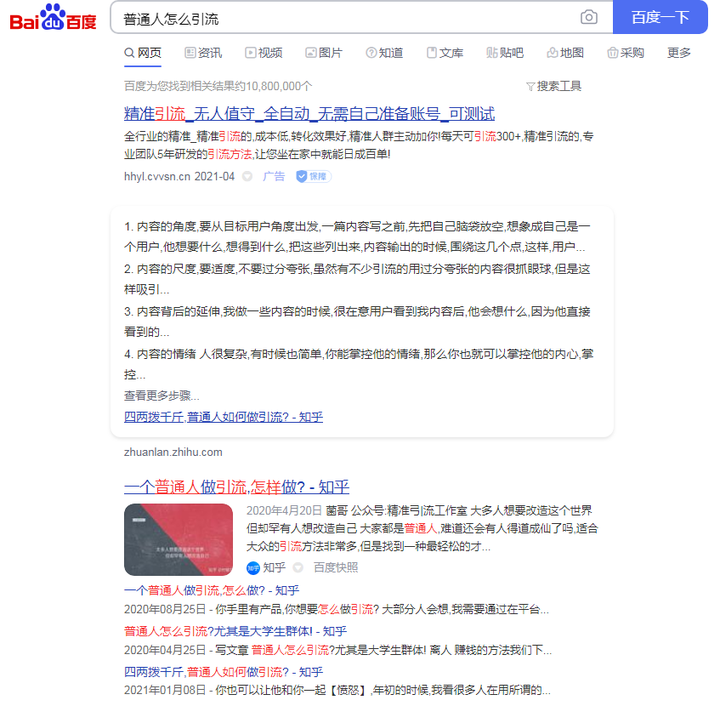Click the 保障 shield badge

pyautogui.click(x=314, y=176)
